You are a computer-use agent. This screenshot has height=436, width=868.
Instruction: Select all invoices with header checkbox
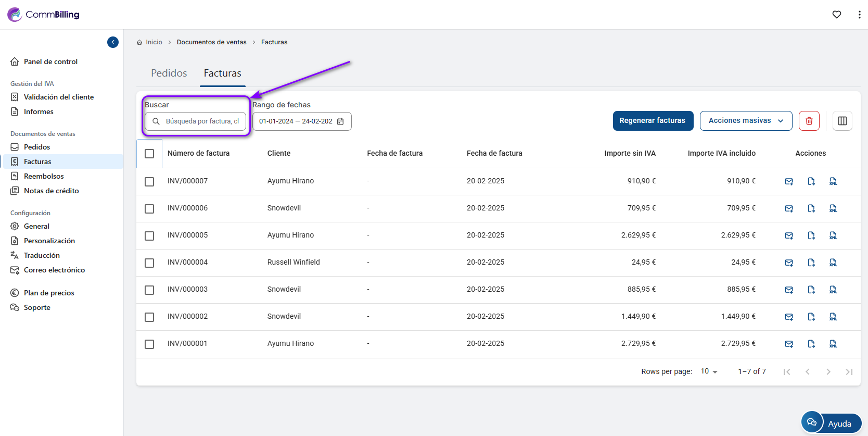click(149, 154)
